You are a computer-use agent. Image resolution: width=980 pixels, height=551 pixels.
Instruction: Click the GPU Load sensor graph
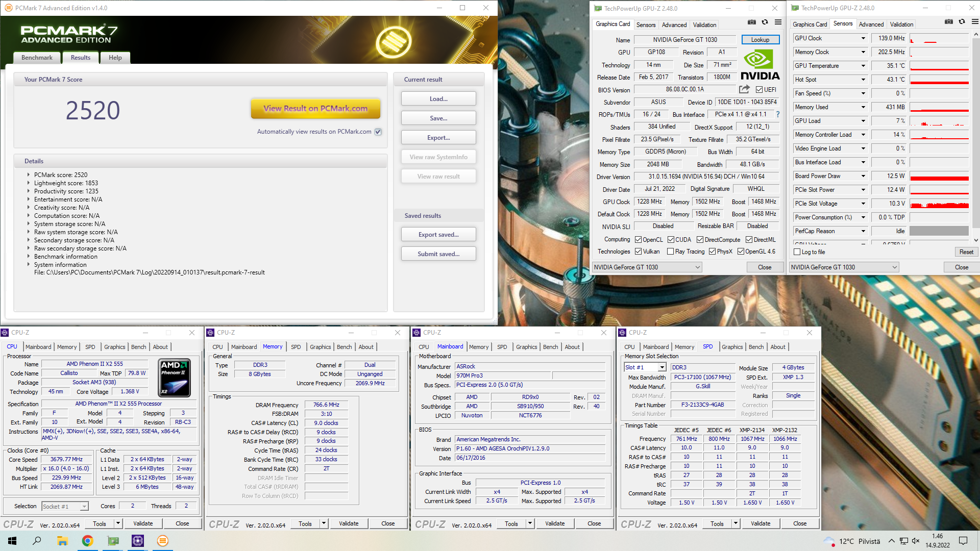[939, 121]
